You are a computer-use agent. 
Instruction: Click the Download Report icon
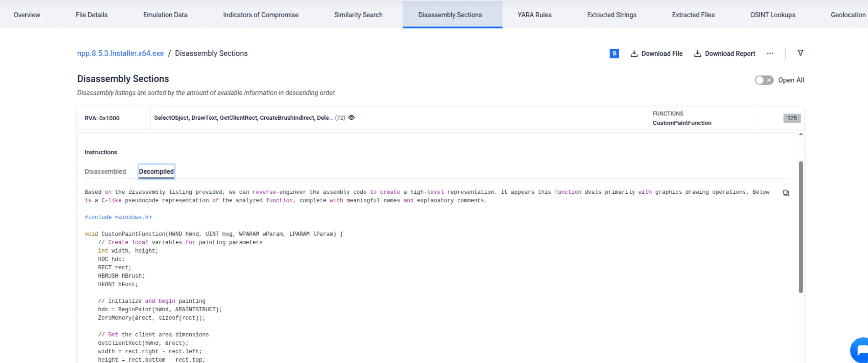click(698, 53)
